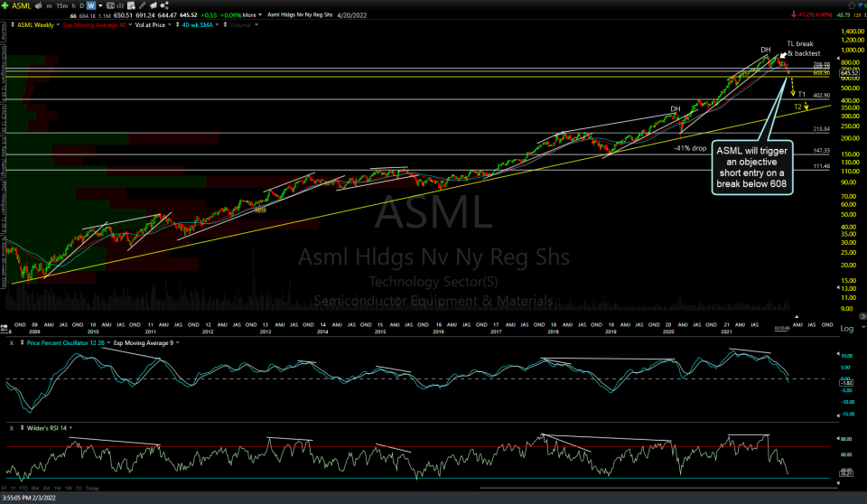Click the 402.90 price level label
Viewport: 867px width, 504px height.
[x=821, y=96]
